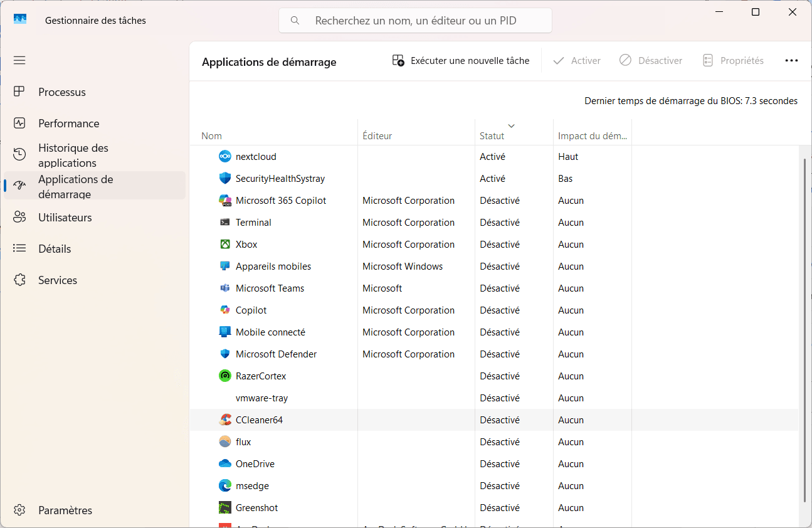Click the Microsoft 365 Copilot icon
Image resolution: width=812 pixels, height=528 pixels.
(x=225, y=200)
